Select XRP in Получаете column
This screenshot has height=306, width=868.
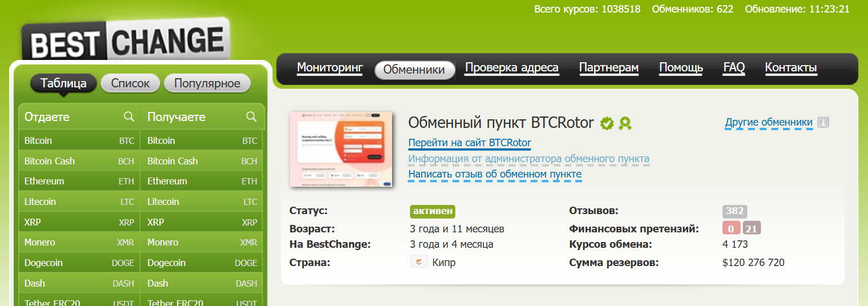[x=202, y=222]
